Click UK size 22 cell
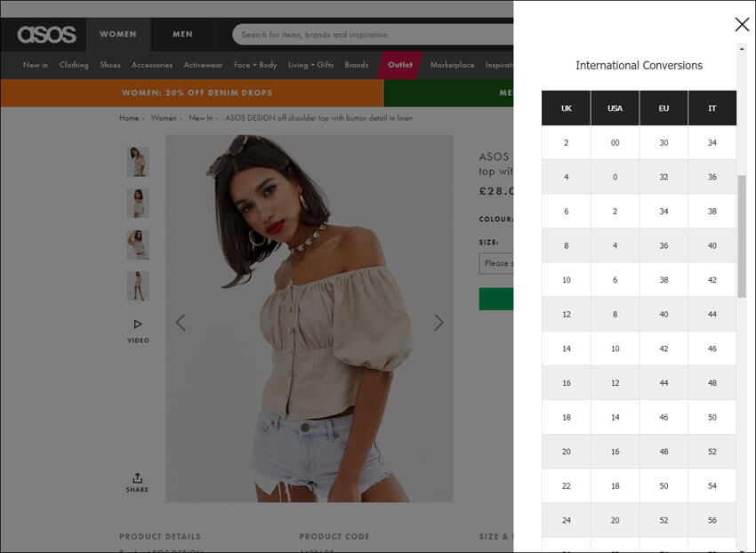Screen dimensions: 756x553 click(x=566, y=486)
